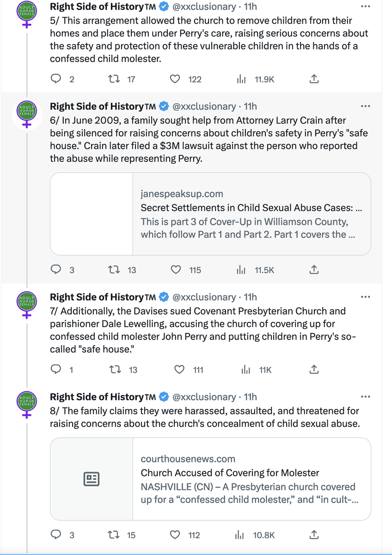The height and width of the screenshot is (555, 392).
Task: Open more options for the 7/ tweet
Action: point(365,297)
